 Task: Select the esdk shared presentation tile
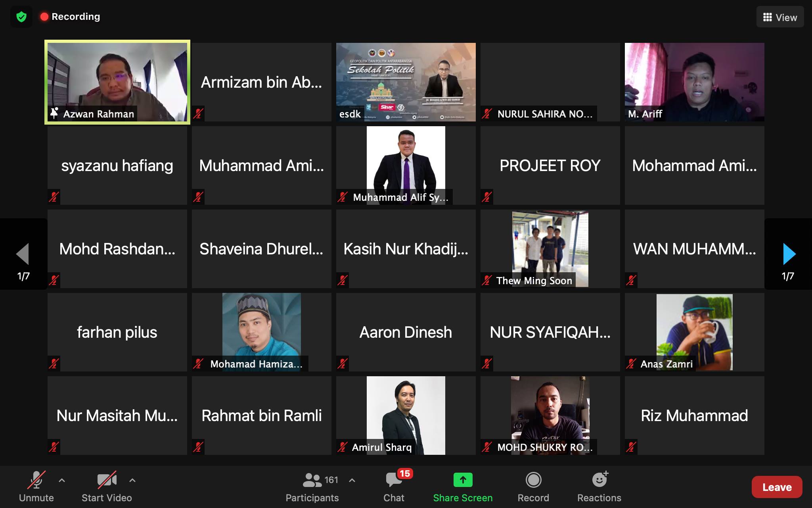(x=406, y=82)
